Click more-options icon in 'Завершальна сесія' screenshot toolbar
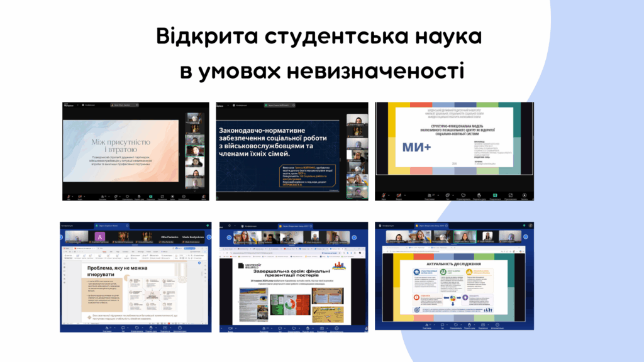644x362 pixels. (x=336, y=328)
